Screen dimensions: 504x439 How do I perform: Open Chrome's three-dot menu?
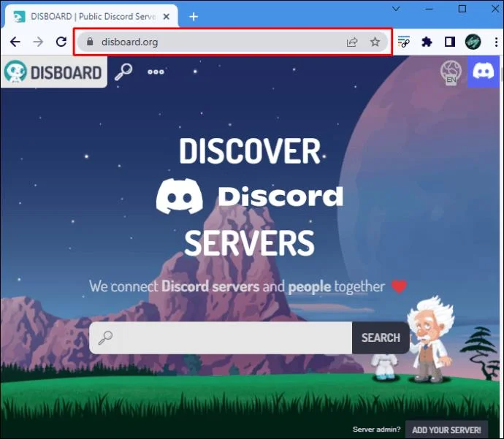[x=496, y=42]
